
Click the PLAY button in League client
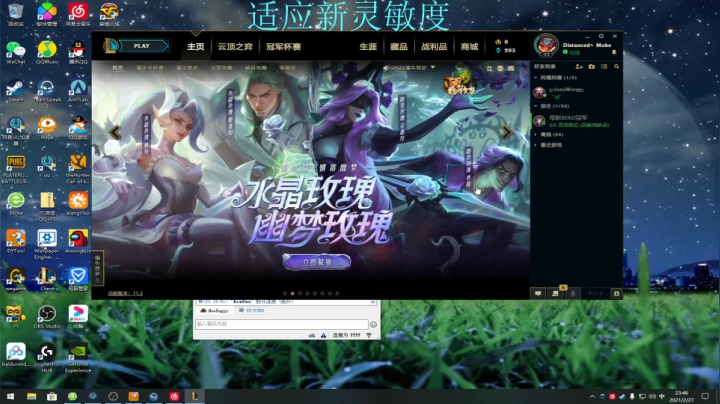pyautogui.click(x=141, y=46)
